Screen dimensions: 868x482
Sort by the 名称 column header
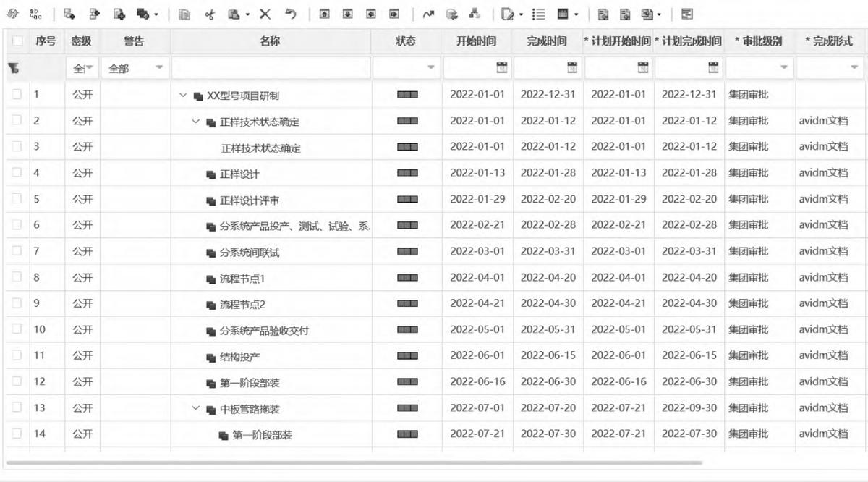tap(271, 41)
